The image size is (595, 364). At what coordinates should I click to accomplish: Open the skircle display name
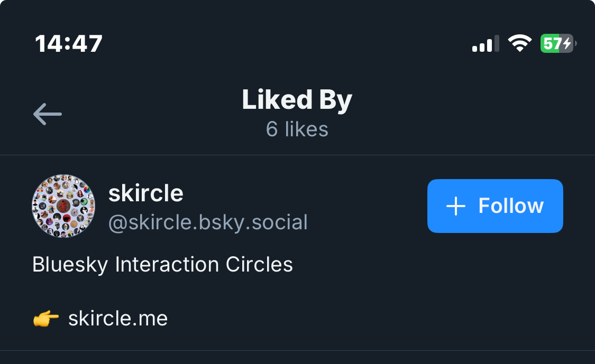[x=146, y=193]
